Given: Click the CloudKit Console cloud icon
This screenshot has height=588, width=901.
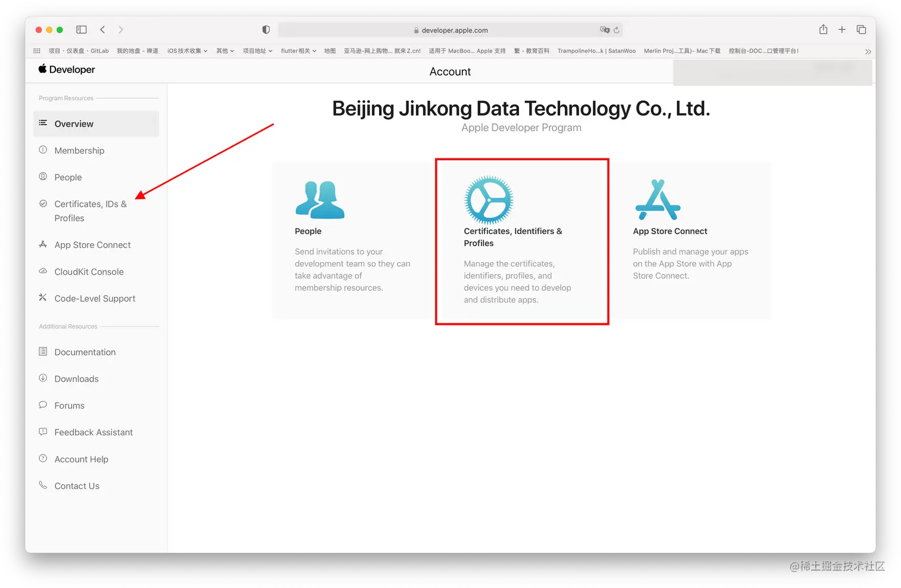Looking at the screenshot, I should pyautogui.click(x=43, y=271).
